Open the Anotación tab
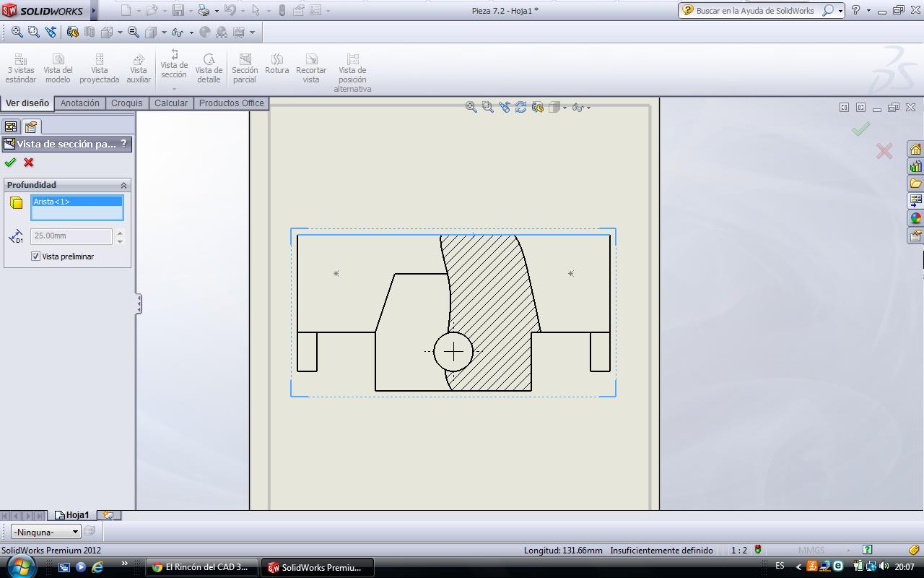Image resolution: width=924 pixels, height=578 pixels. click(79, 103)
